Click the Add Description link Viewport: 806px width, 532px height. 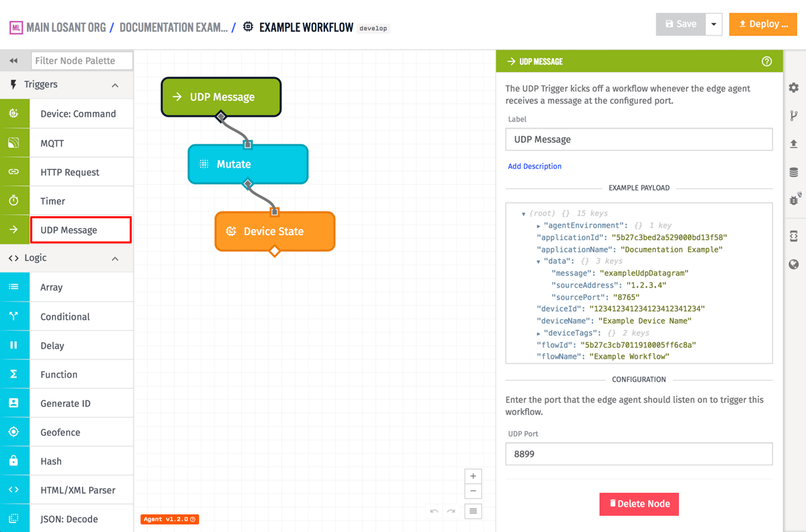click(535, 166)
